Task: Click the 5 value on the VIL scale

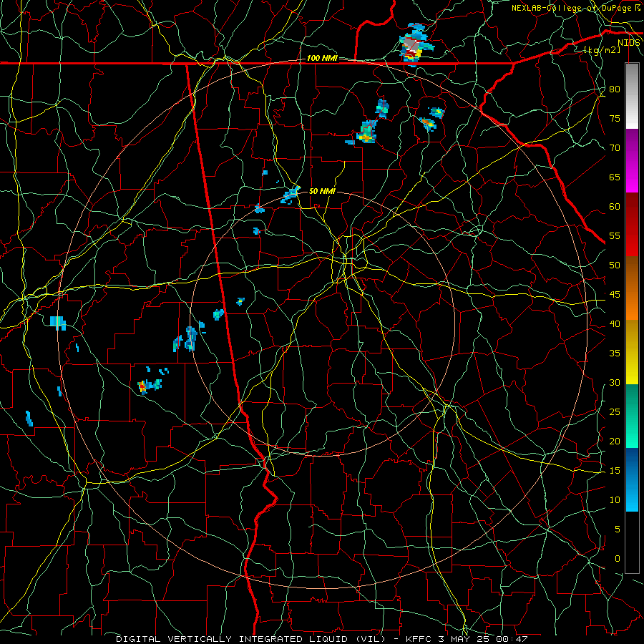Action: coord(618,530)
